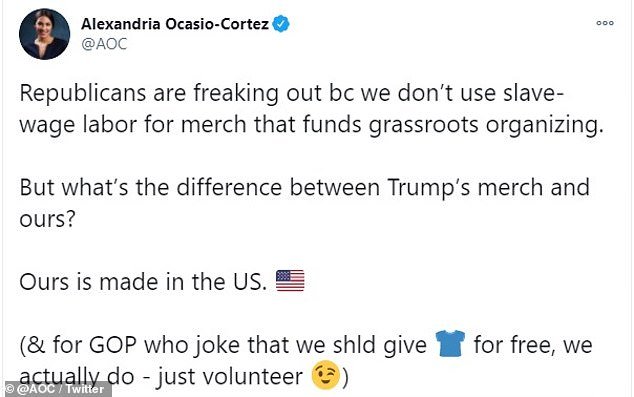Click the @AOC handle under the name
This screenshot has height=397, width=634.
(x=104, y=44)
